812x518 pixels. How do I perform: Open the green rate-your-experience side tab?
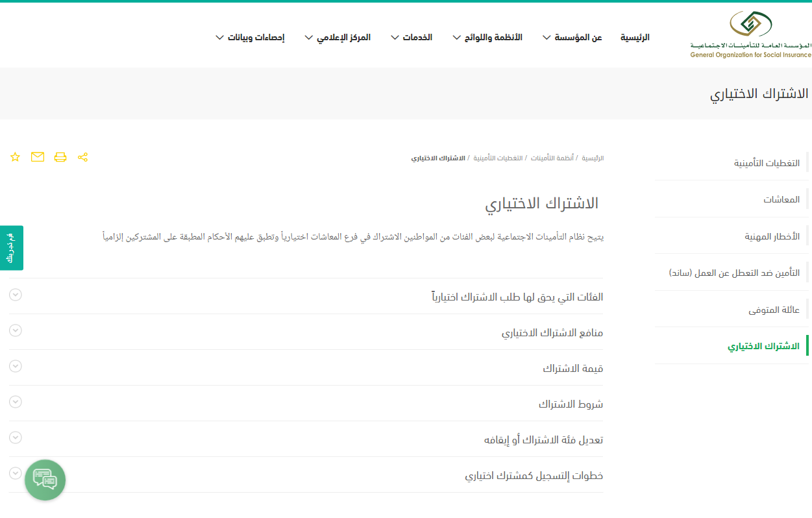coord(11,248)
